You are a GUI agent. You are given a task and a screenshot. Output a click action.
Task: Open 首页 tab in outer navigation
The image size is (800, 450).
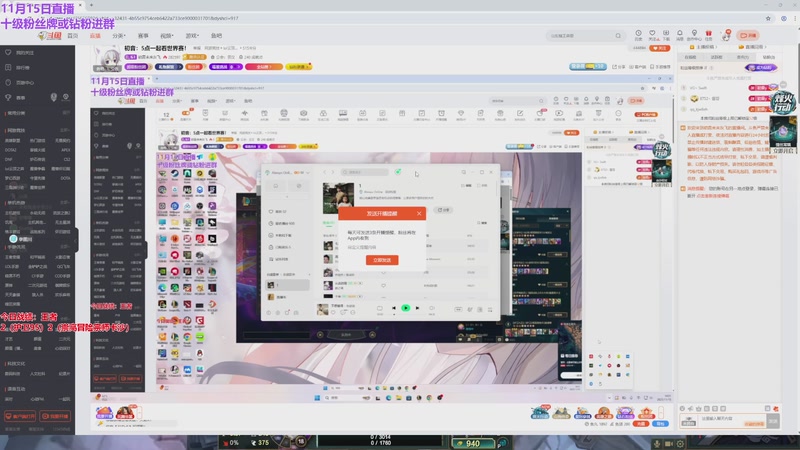click(72, 36)
